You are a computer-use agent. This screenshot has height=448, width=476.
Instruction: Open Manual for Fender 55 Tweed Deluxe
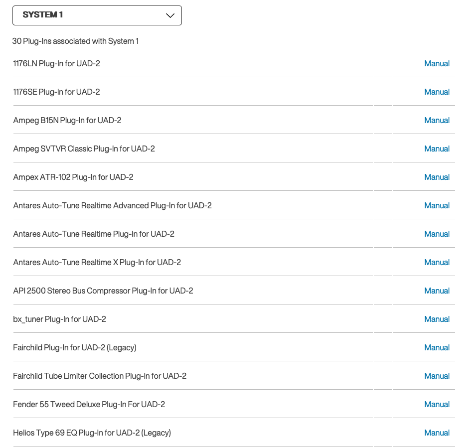437,405
